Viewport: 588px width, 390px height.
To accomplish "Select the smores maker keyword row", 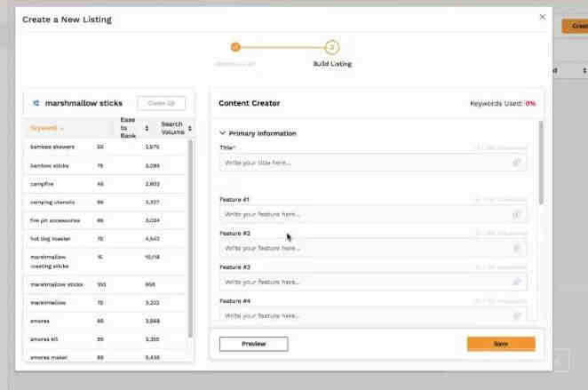I will coord(106,357).
